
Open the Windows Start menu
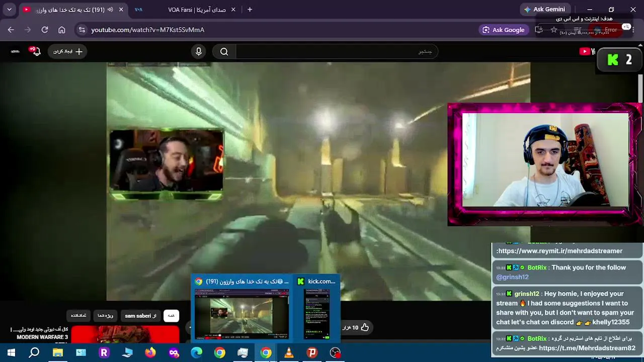point(11,353)
